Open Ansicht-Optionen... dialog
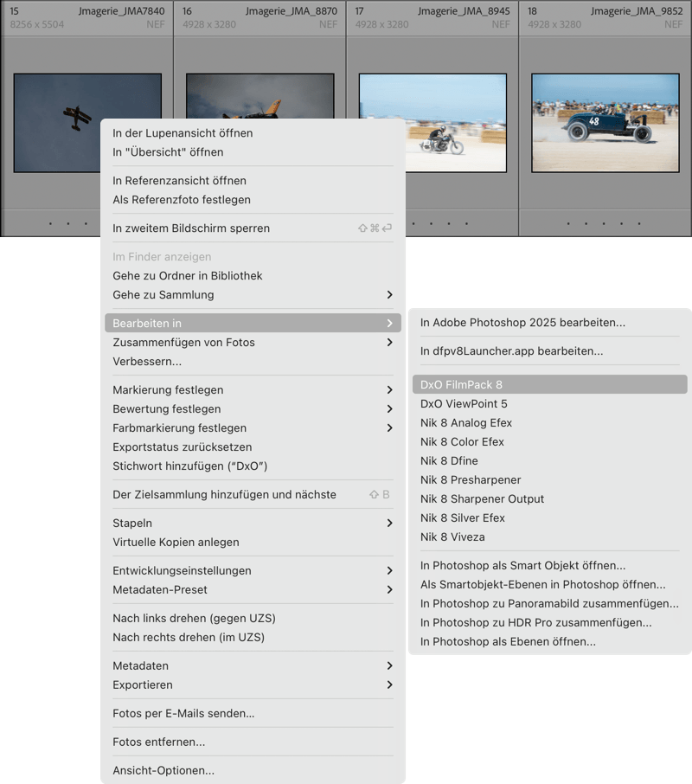 (x=163, y=771)
